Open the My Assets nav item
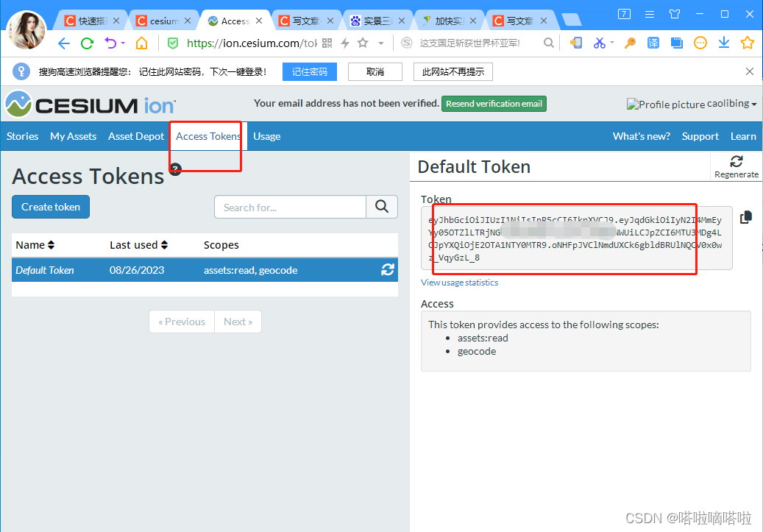This screenshot has height=532, width=763. coord(73,136)
